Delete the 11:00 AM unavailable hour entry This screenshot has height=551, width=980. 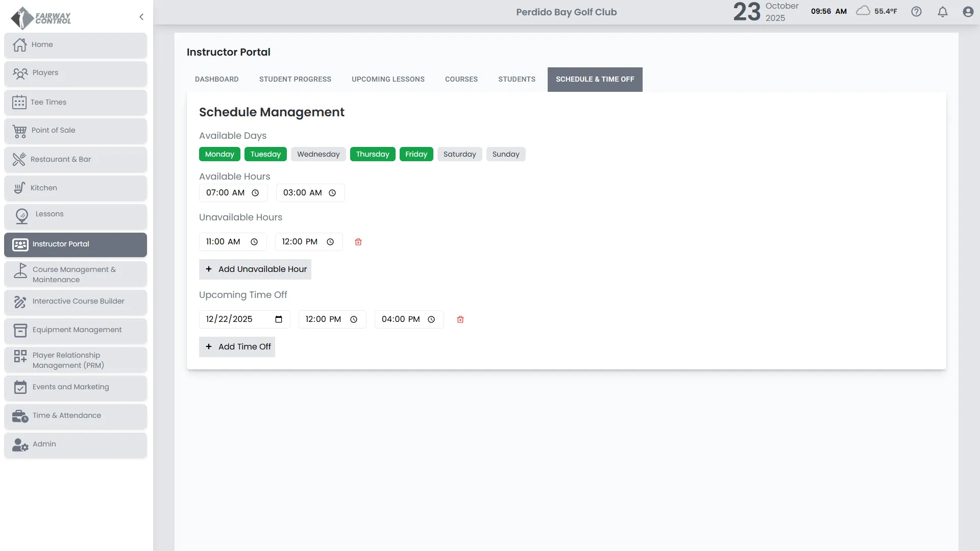point(358,242)
